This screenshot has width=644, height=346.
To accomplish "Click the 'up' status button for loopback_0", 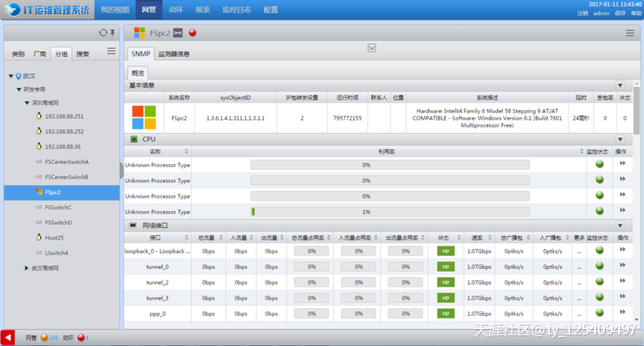I will pos(446,251).
